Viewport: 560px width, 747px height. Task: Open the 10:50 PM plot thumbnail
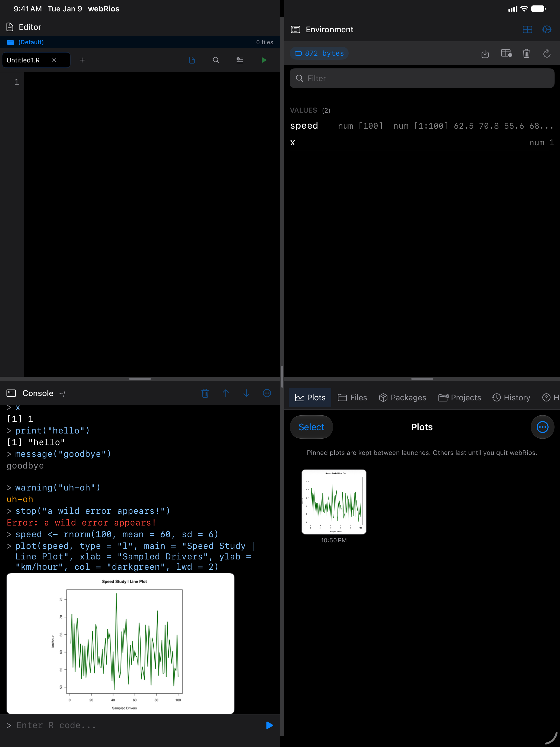(x=334, y=502)
